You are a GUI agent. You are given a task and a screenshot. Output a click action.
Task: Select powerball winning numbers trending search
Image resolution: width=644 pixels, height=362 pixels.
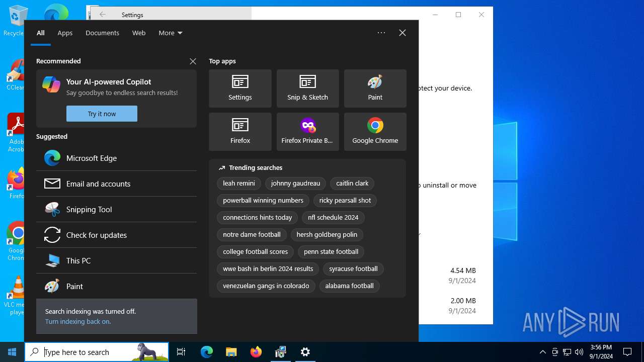tap(263, 200)
